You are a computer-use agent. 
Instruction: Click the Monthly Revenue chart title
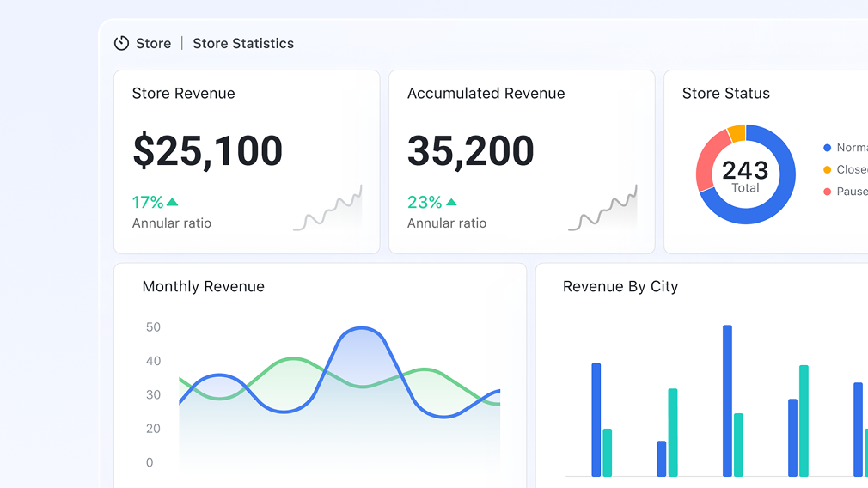click(203, 287)
